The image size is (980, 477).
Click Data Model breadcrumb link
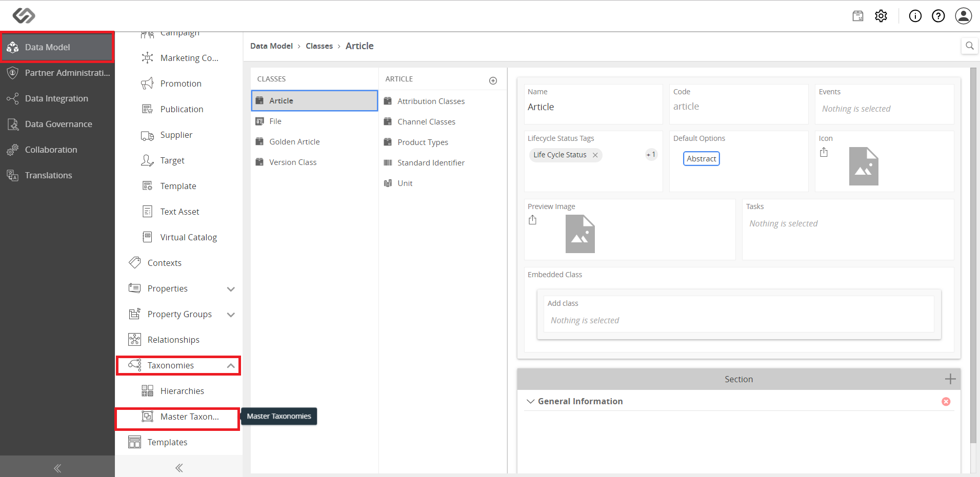click(x=271, y=46)
